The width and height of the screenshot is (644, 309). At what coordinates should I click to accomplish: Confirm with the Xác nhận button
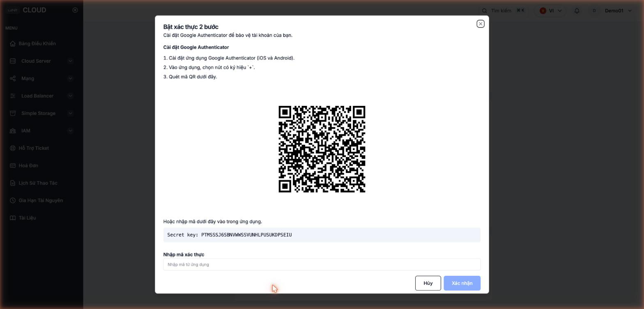tap(462, 283)
